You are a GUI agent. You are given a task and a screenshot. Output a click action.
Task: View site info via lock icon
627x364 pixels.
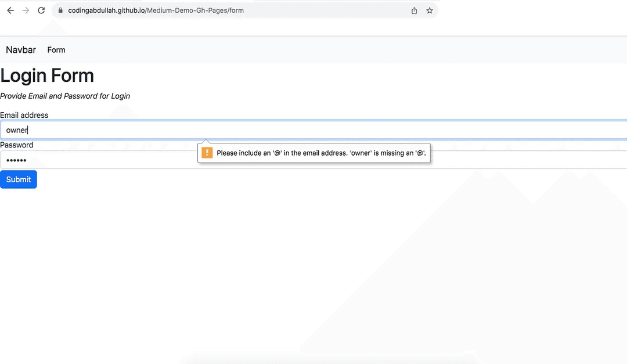[59, 10]
